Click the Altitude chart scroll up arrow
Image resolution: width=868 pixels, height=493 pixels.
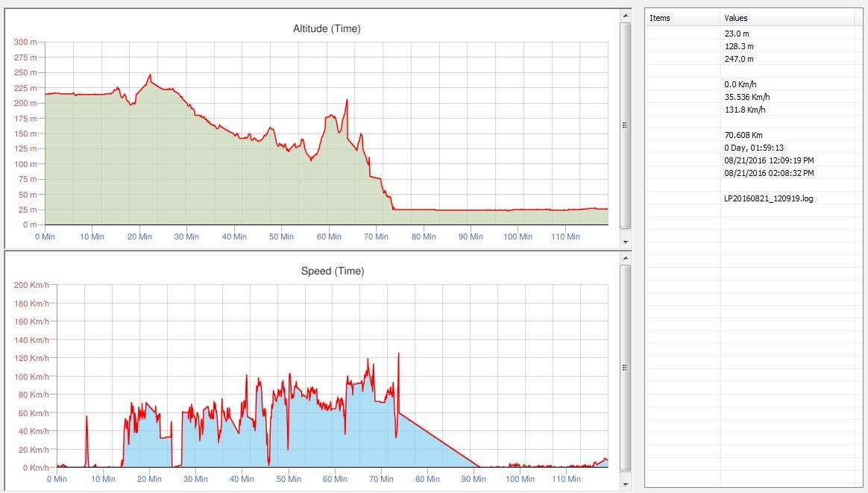(x=625, y=15)
